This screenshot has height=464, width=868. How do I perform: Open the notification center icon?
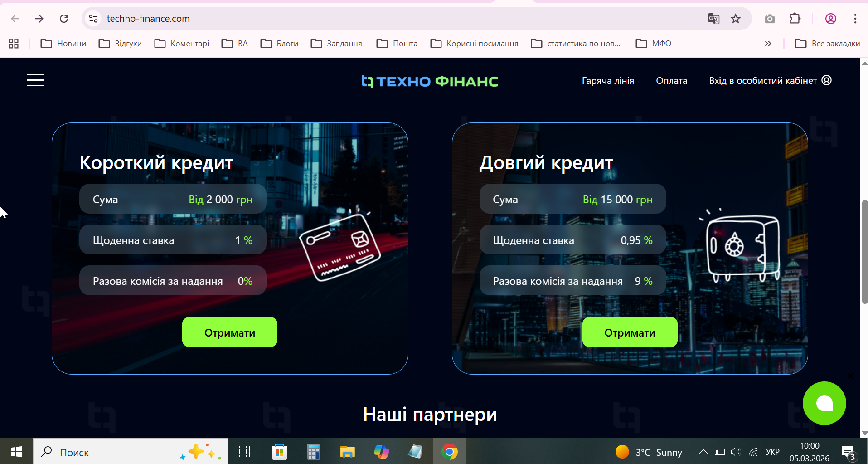(x=849, y=453)
